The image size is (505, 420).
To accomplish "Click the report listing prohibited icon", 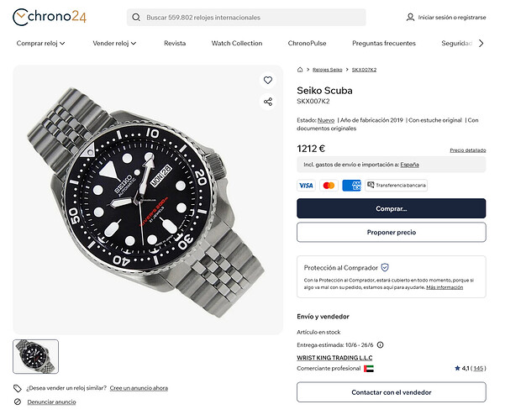I will pos(18,402).
